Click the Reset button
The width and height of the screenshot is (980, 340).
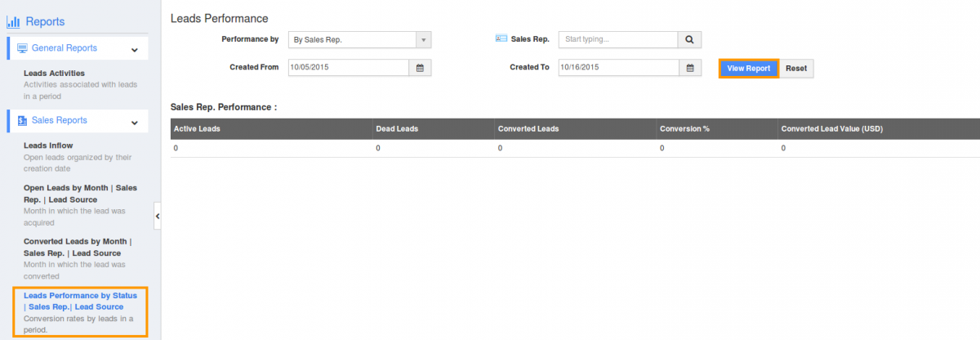pyautogui.click(x=796, y=69)
